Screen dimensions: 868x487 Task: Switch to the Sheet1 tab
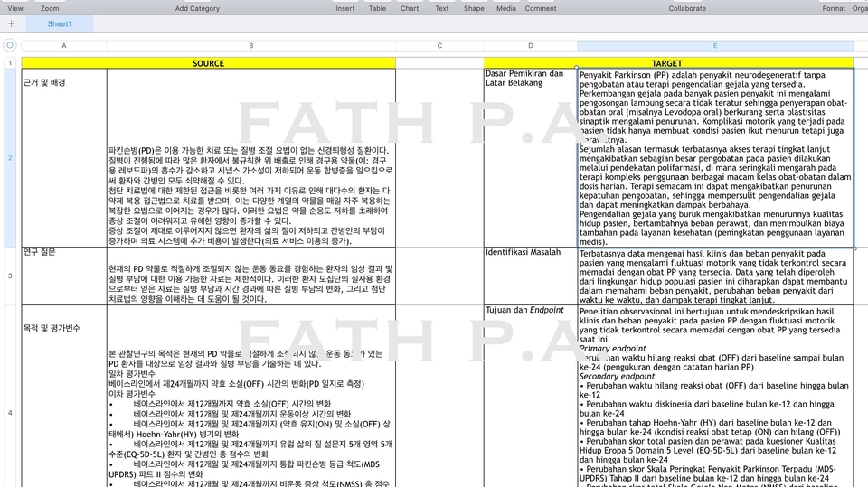point(60,23)
